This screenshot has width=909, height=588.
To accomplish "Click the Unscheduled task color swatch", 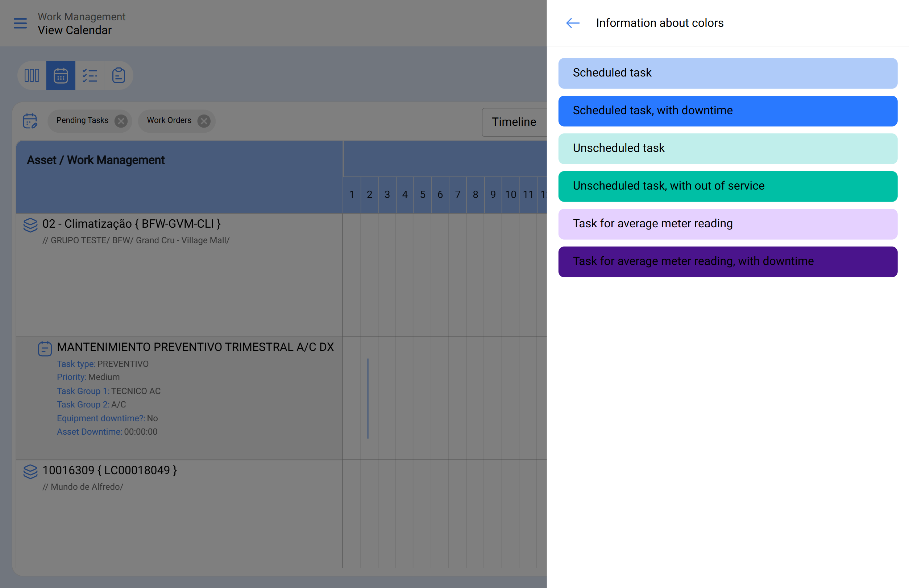I will point(728,149).
